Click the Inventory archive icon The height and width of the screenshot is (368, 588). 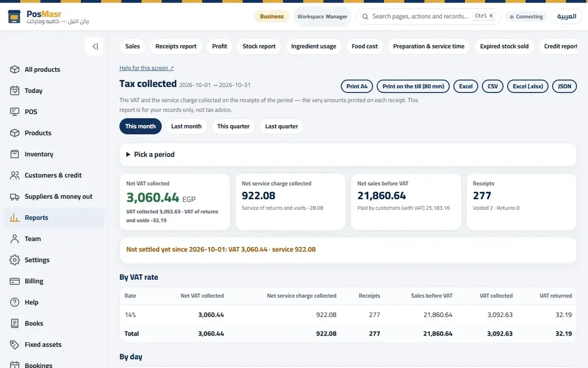[x=15, y=154]
